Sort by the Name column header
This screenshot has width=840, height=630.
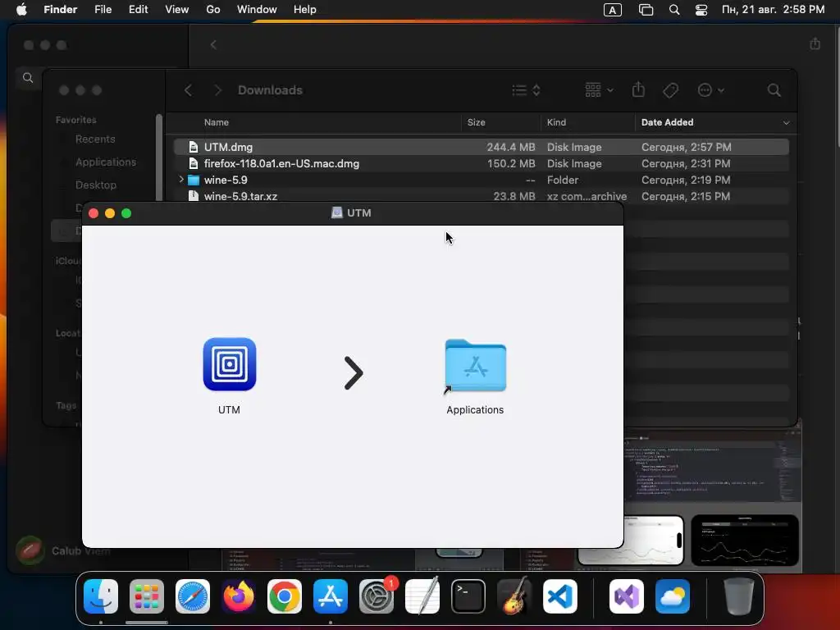pos(217,123)
